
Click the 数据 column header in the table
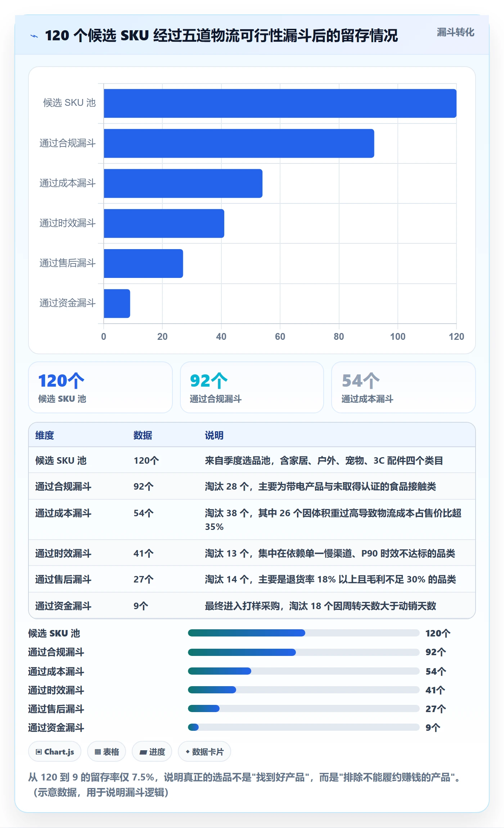coord(143,435)
